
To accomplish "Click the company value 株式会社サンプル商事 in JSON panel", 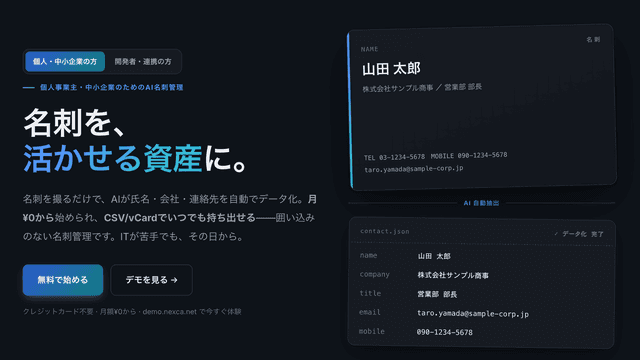I will [453, 276].
